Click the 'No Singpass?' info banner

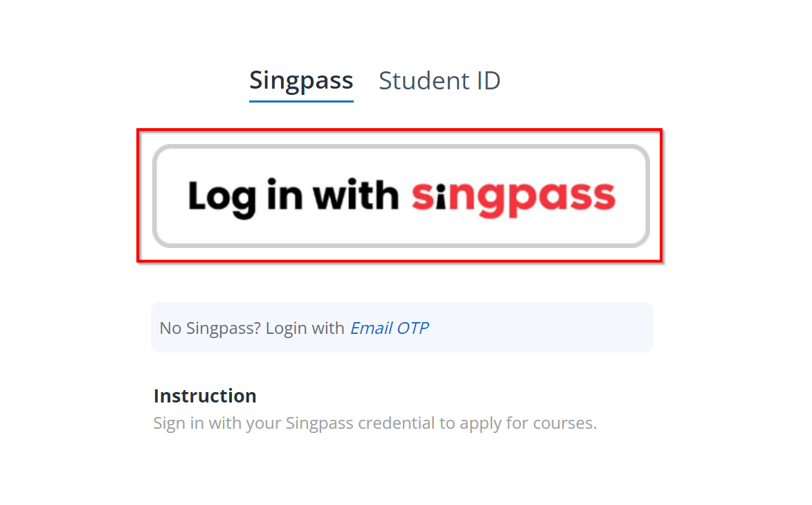(x=402, y=327)
